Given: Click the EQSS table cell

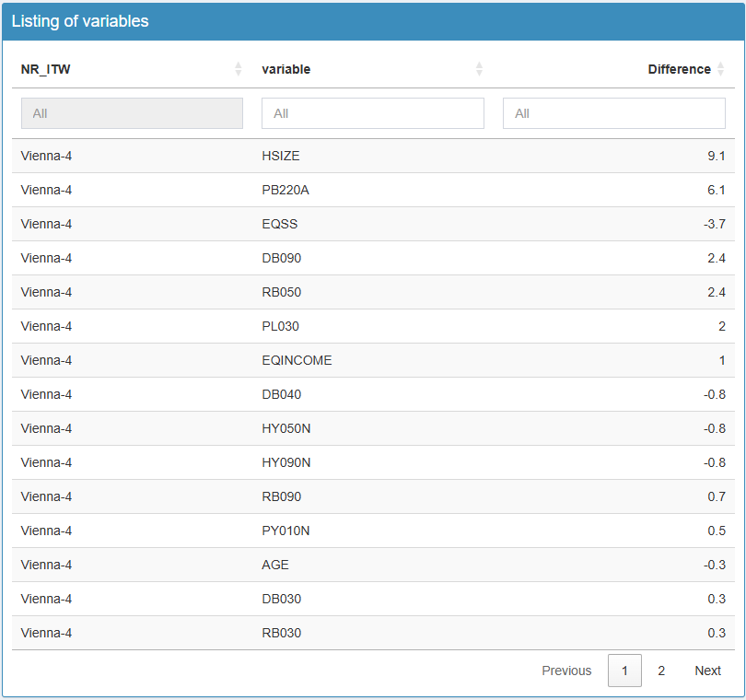Looking at the screenshot, I should (279, 224).
